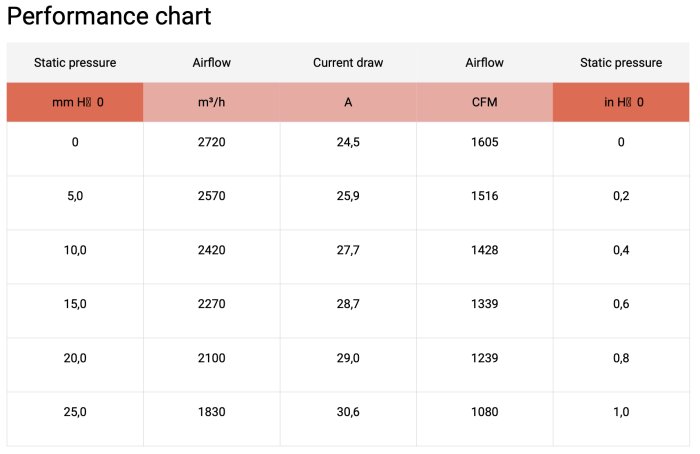Select the 0,6 static pressure value
Viewport: 700px width, 454px height.
click(x=621, y=304)
